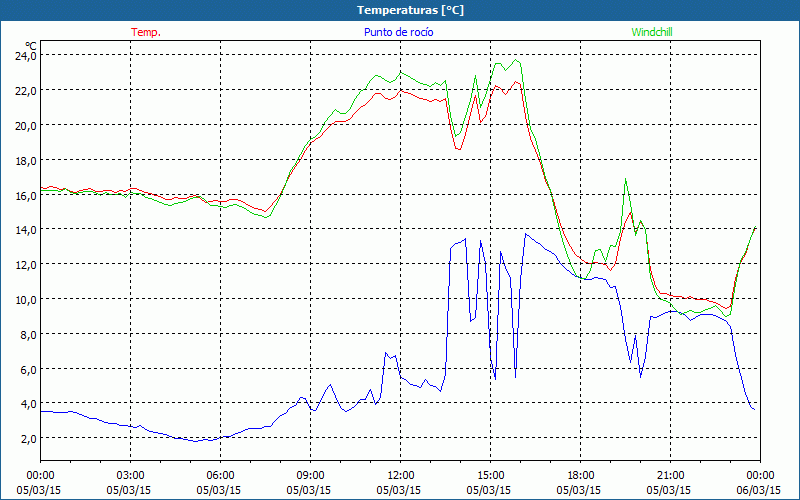
Task: Click the °C unit label
Action: click(x=31, y=46)
